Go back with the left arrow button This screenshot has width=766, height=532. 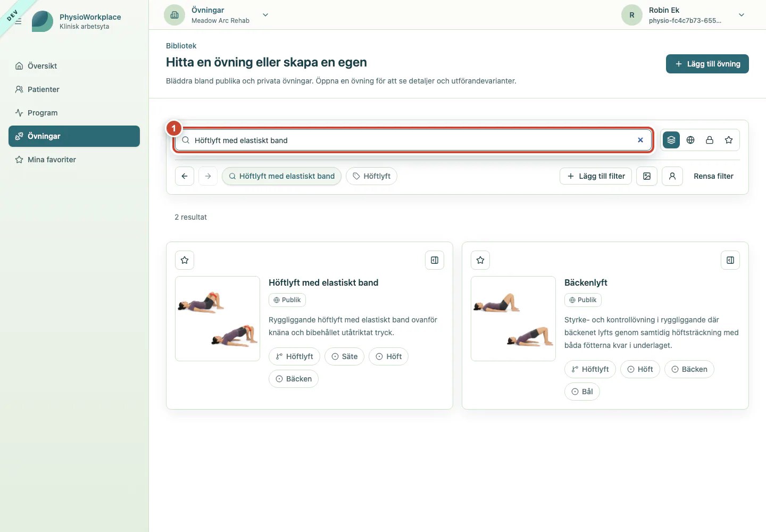(x=185, y=176)
